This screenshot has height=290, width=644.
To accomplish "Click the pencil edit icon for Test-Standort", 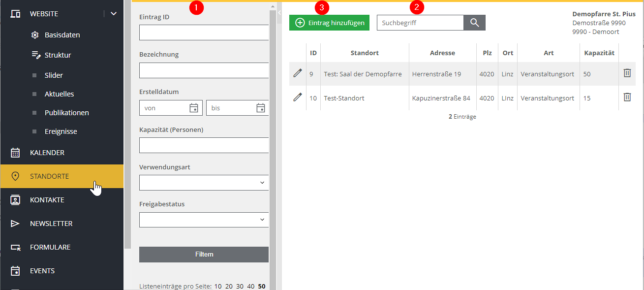I will tap(297, 97).
